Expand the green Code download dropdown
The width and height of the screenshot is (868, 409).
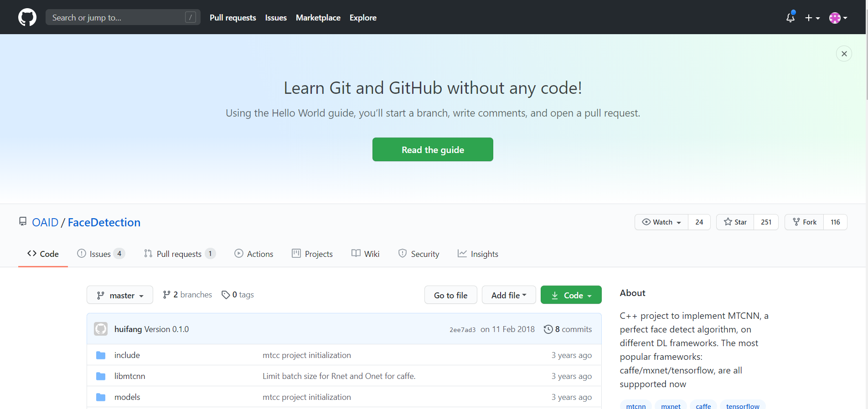click(571, 295)
